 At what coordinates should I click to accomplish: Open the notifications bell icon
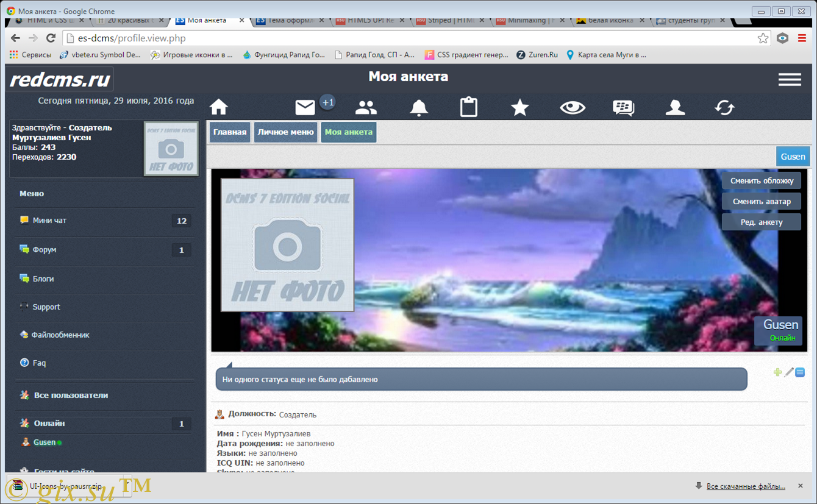point(419,108)
